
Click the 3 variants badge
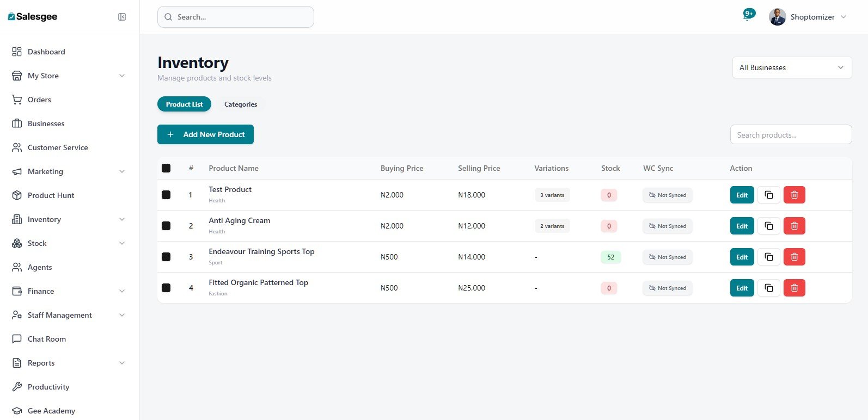552,195
